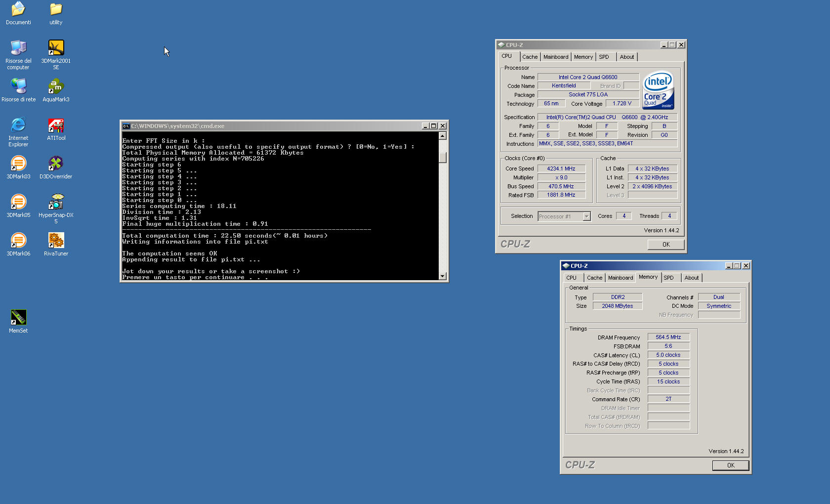The image size is (830, 504).
Task: Select Risorse del computer icon
Action: point(18,54)
